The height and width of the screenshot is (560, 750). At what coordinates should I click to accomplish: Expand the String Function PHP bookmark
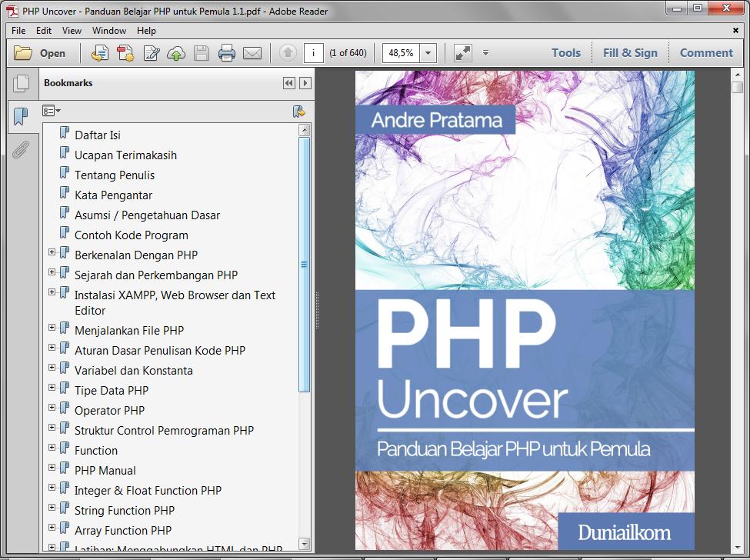click(x=52, y=508)
